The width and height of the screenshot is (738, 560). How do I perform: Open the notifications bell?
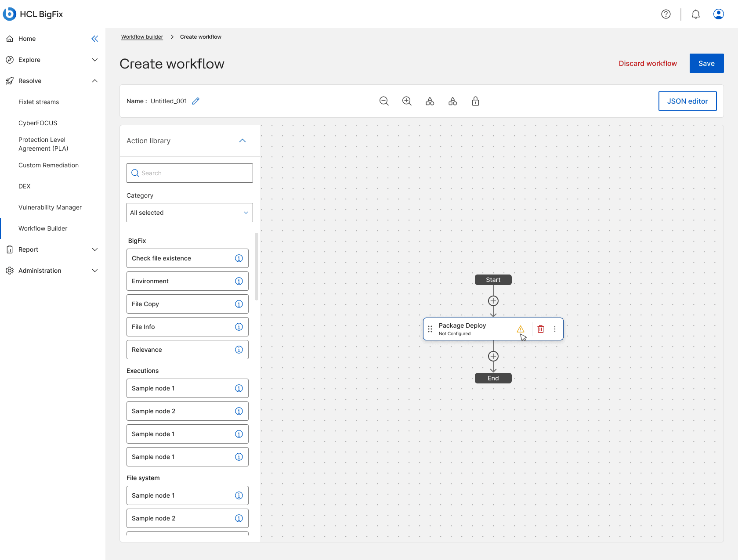pyautogui.click(x=696, y=14)
